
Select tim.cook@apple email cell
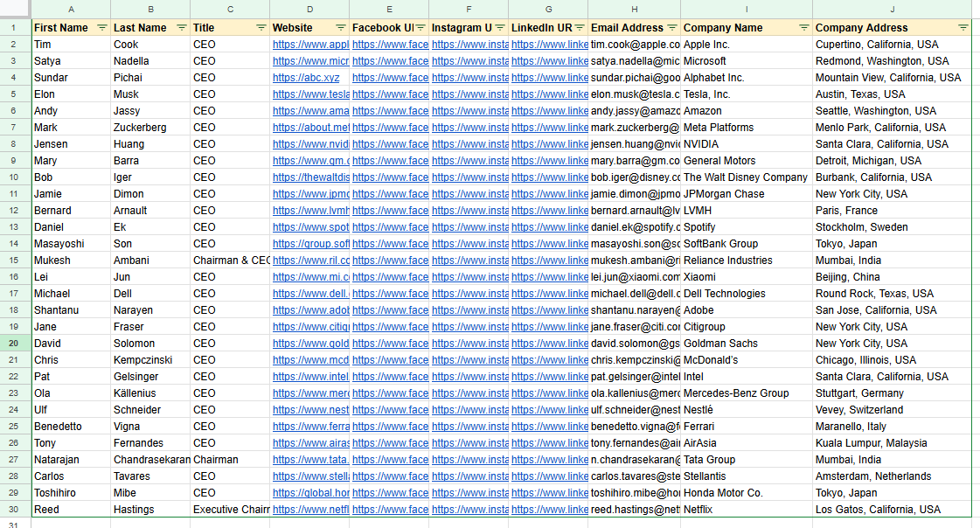tap(635, 45)
